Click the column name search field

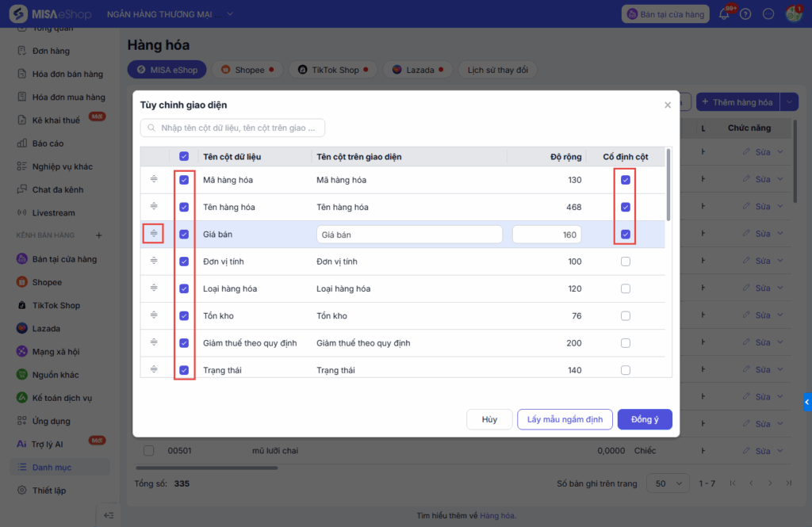233,128
